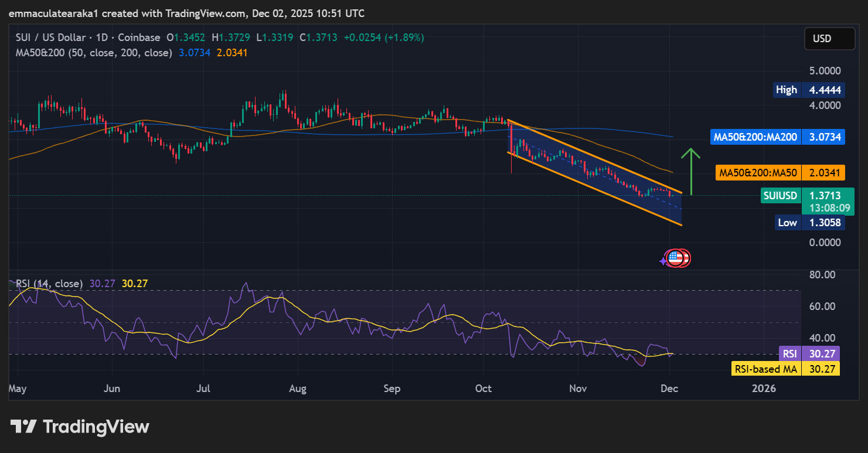Screen dimensions: 868x453
Task: Click the purple sparkle event marker
Action: pos(663,261)
